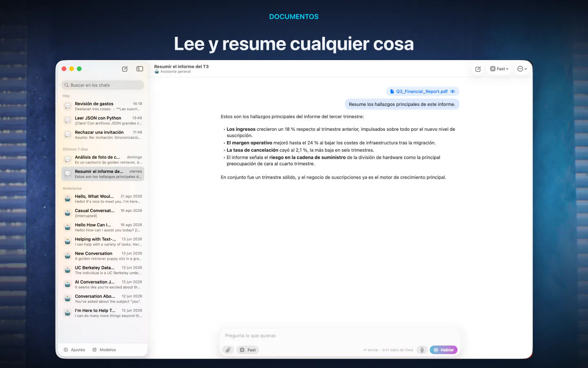The width and height of the screenshot is (588, 368).
Task: Open the Helping with Text-... chat
Action: (x=103, y=242)
